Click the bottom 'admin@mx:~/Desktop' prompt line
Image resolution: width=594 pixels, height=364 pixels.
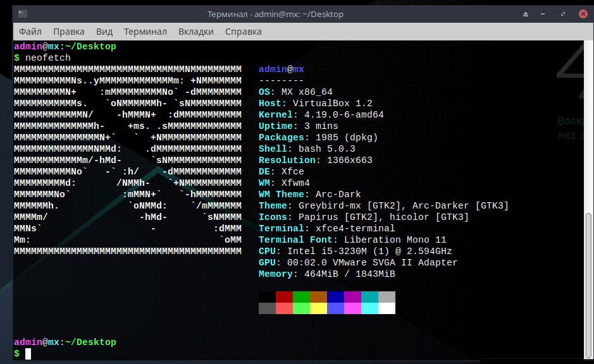(65, 342)
